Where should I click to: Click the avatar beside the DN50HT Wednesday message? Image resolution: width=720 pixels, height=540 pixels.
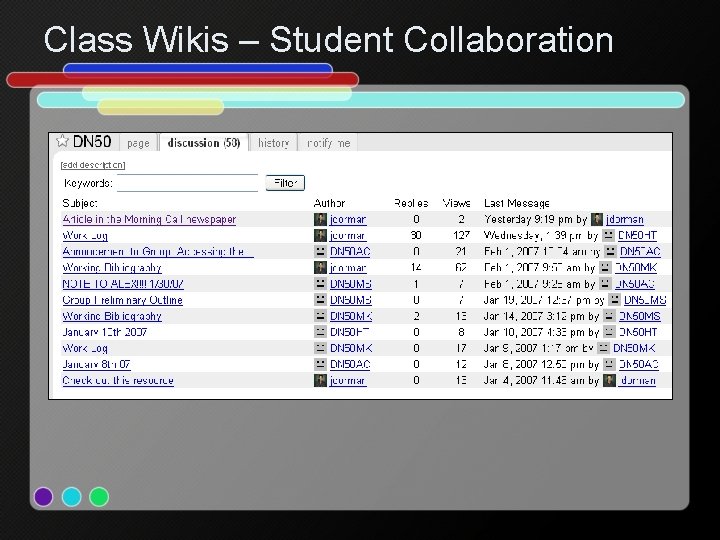coord(608,235)
